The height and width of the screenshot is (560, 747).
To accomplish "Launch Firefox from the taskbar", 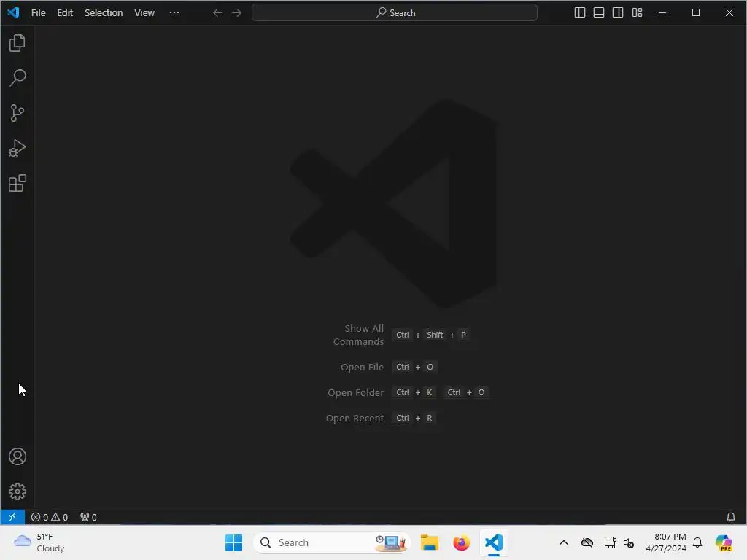I will click(461, 542).
